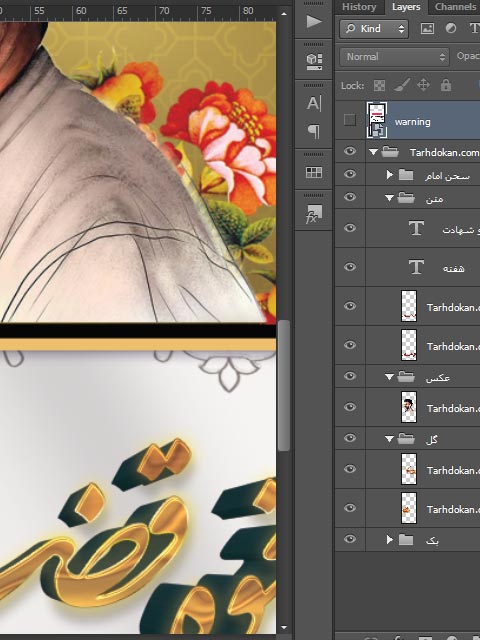Screen dimensions: 480x640
Task: Open the Swatches grid panel icon
Action: 314,172
